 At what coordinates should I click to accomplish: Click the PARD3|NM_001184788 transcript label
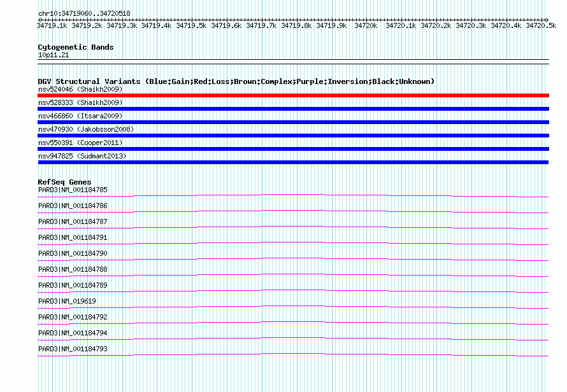pos(73,269)
